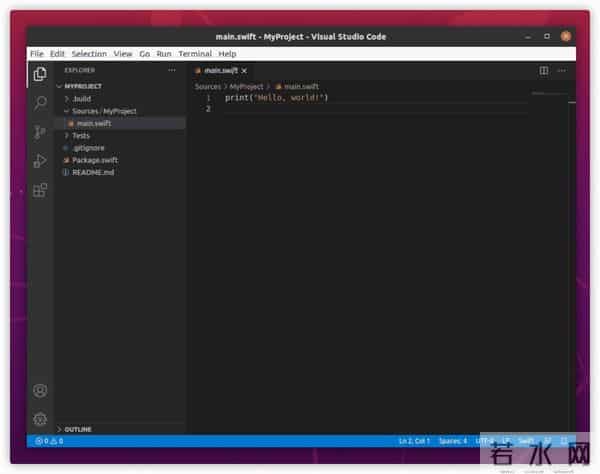The width and height of the screenshot is (600, 474).
Task: Open the Accounts menu icon
Action: tap(40, 391)
